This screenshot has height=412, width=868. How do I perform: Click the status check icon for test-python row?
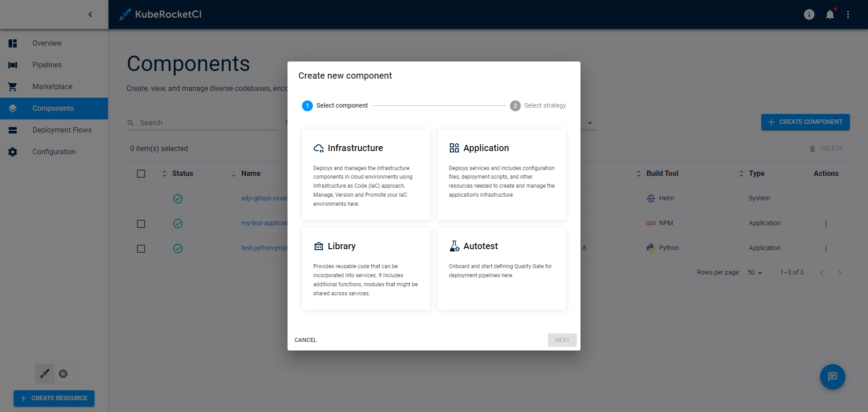point(178,248)
